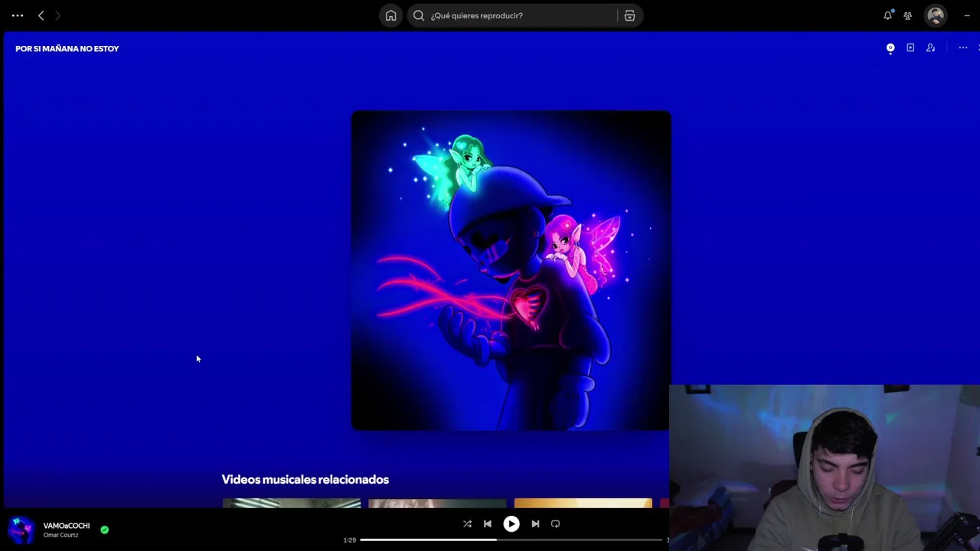
Task: Open the first related music video thumbnail
Action: click(x=292, y=503)
